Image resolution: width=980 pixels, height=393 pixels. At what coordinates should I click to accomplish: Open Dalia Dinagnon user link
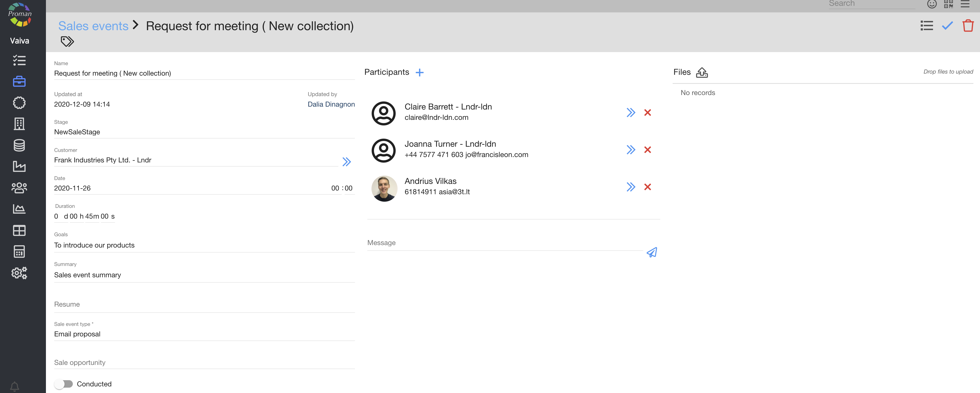[331, 104]
